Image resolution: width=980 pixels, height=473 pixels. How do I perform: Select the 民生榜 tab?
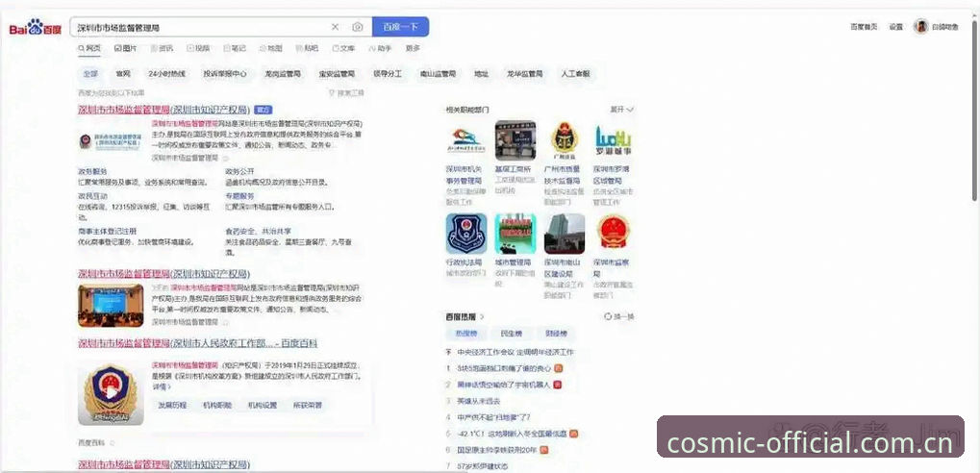click(x=511, y=334)
